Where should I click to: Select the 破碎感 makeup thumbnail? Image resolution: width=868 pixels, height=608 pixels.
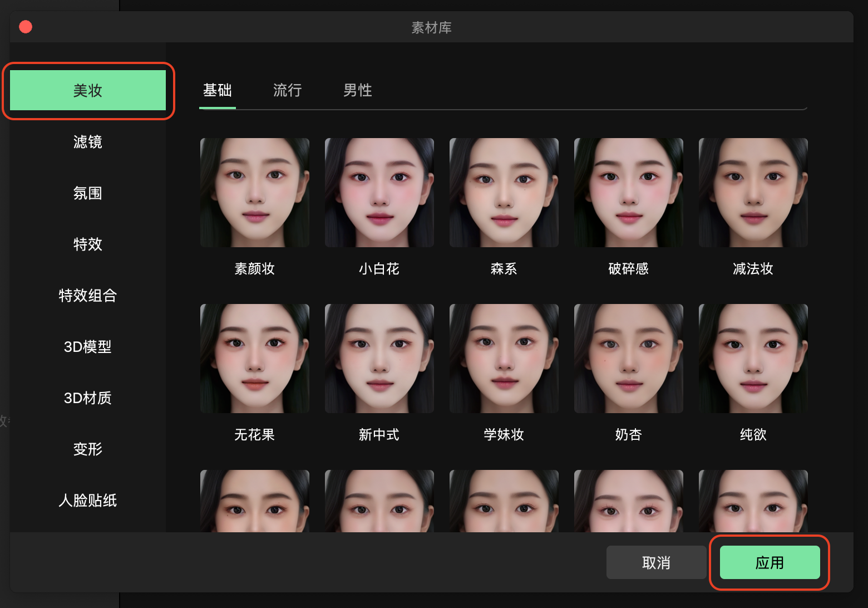tap(628, 193)
